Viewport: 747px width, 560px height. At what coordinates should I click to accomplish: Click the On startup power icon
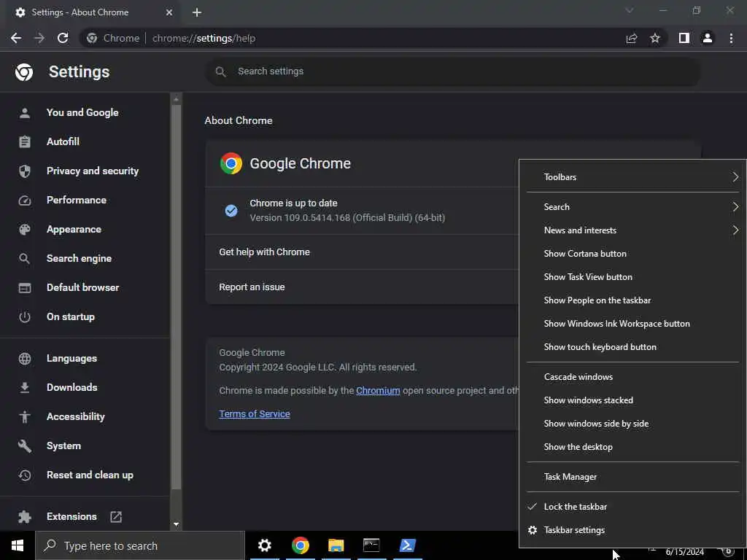(25, 317)
